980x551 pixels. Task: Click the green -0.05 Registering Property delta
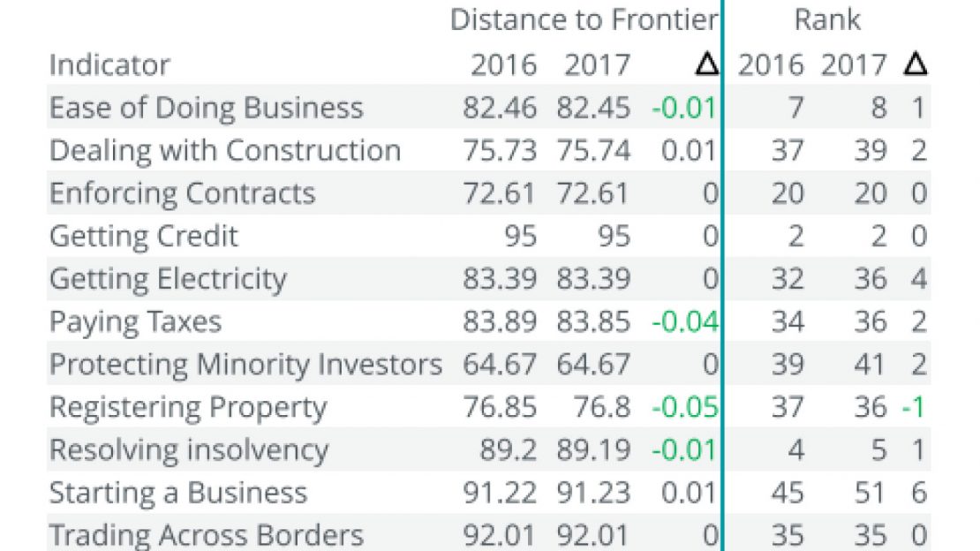pyautogui.click(x=684, y=407)
